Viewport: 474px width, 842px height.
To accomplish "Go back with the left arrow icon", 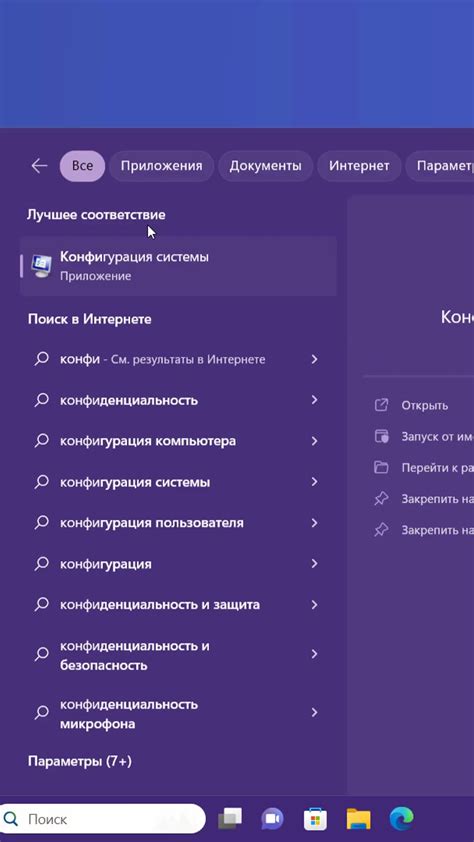I will pyautogui.click(x=39, y=166).
